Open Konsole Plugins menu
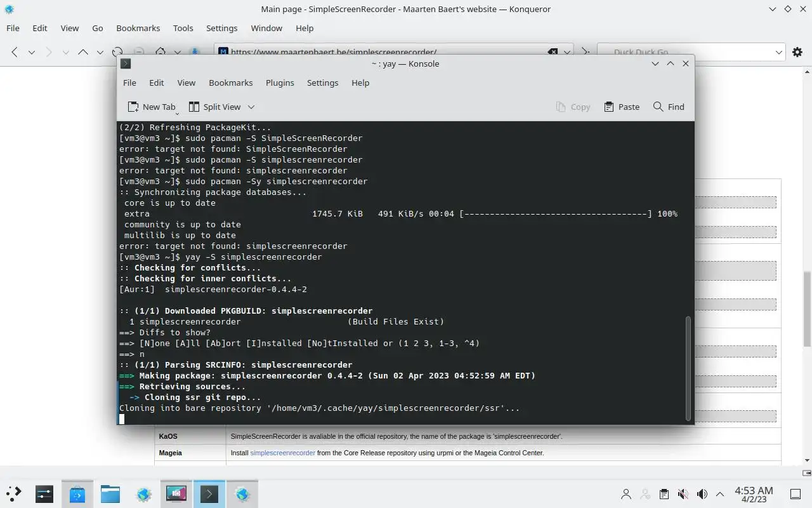The height and width of the screenshot is (508, 812). click(280, 83)
